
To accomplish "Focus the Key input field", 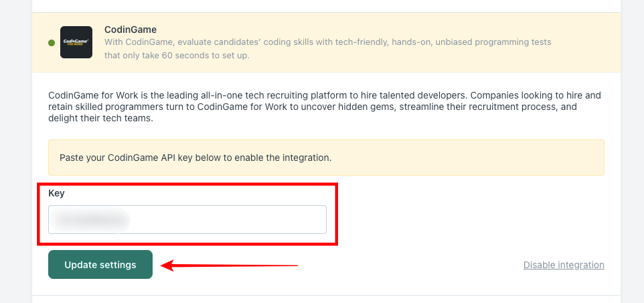I will tap(187, 219).
